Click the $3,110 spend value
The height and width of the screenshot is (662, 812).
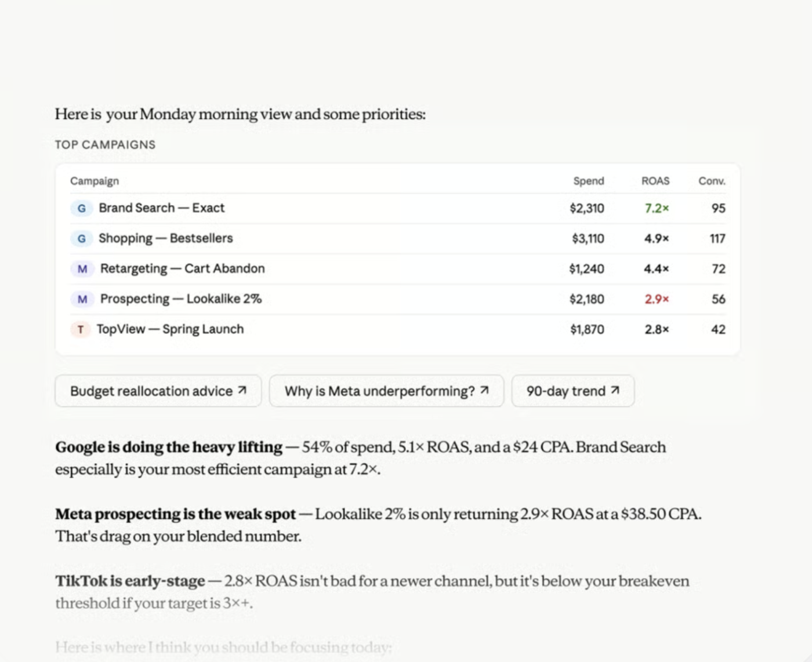588,239
